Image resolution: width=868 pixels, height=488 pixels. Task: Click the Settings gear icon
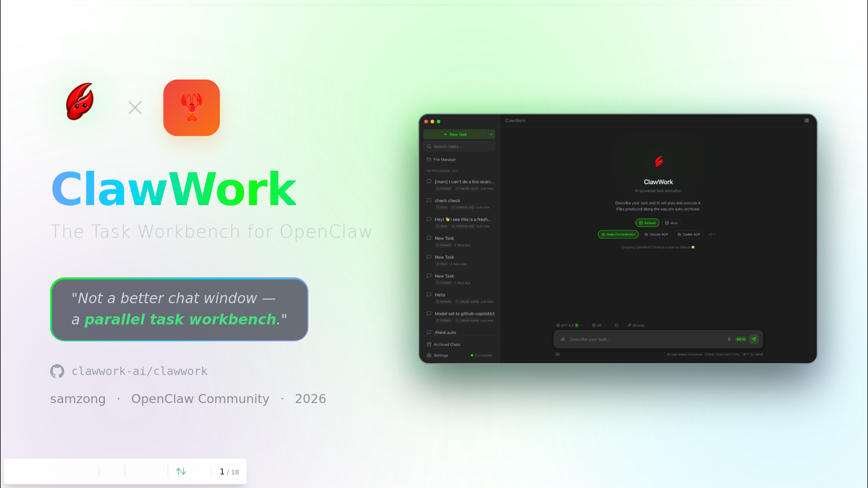click(x=429, y=355)
